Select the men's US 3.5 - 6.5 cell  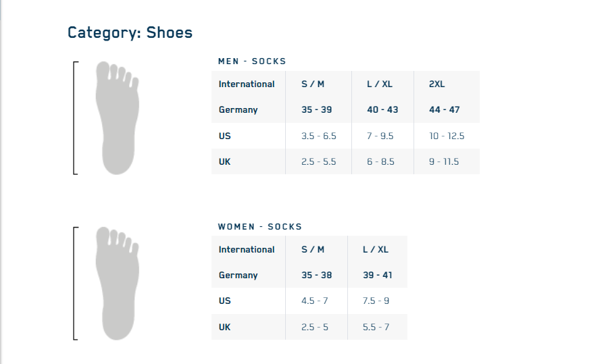click(319, 136)
